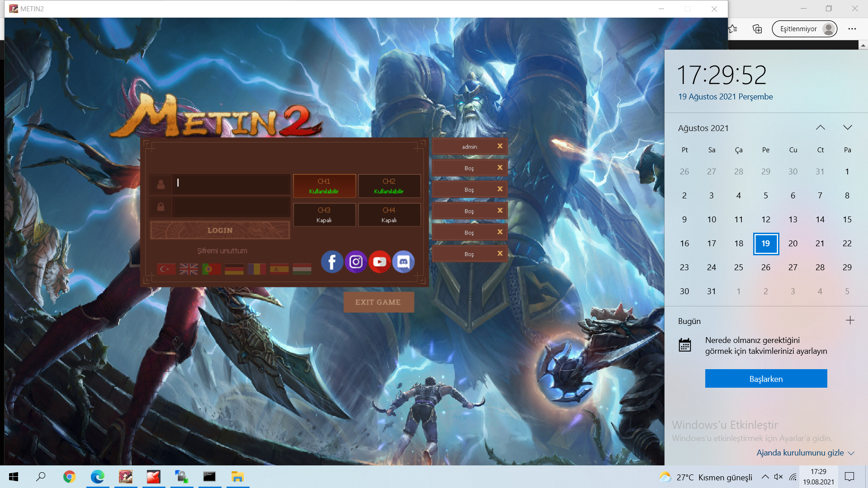Click the password input field
The height and width of the screenshot is (488, 868).
231,207
